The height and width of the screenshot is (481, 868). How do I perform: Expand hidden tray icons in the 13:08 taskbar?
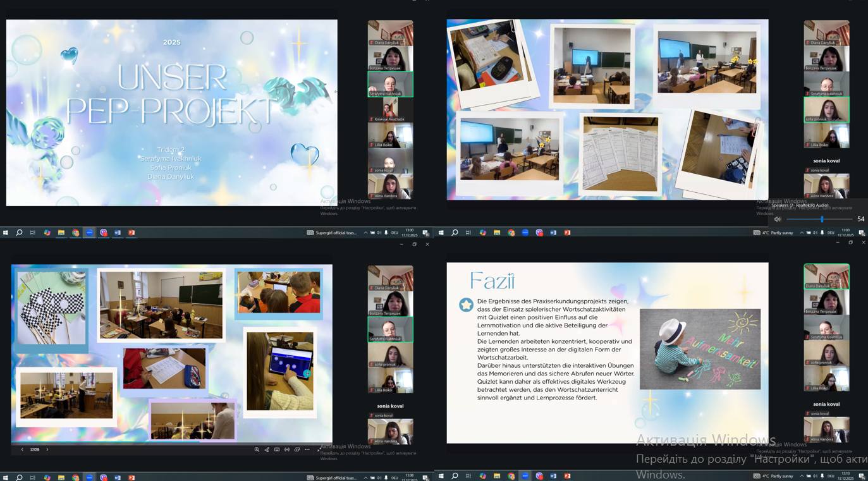click(365, 477)
